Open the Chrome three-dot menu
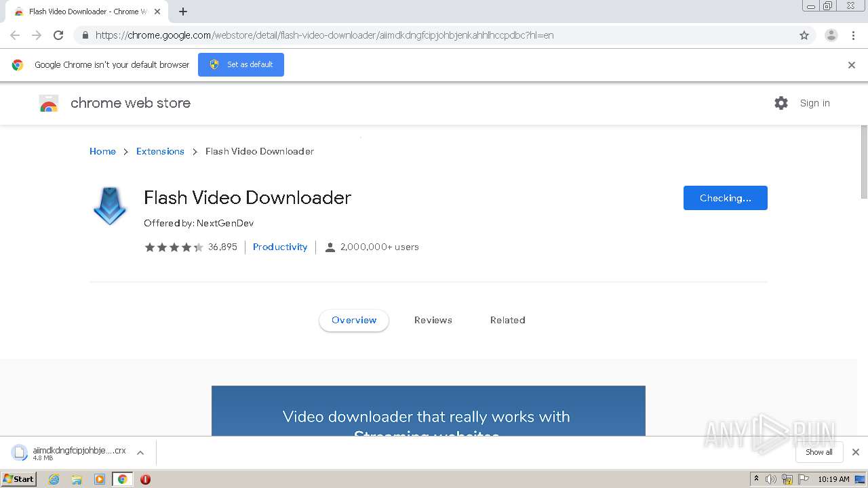The image size is (868, 488). tap(853, 35)
